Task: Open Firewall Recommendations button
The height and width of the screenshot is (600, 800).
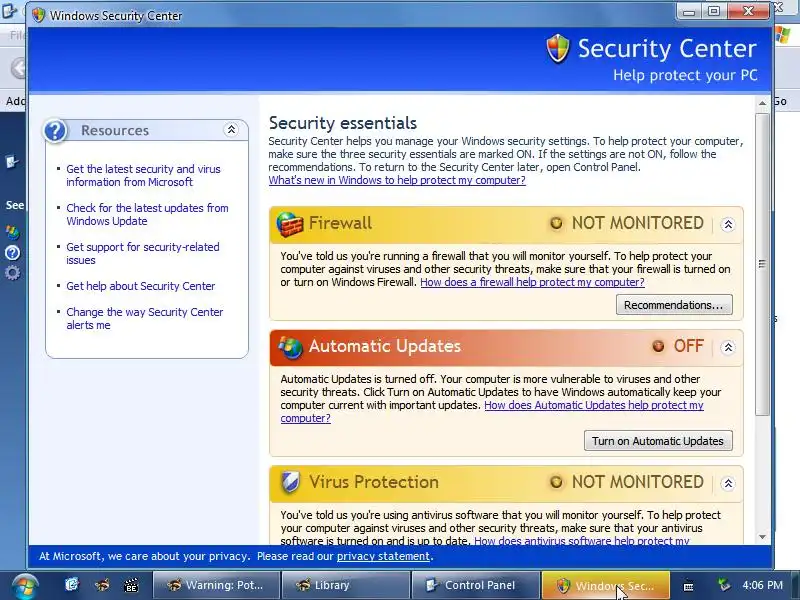Action: (x=674, y=305)
